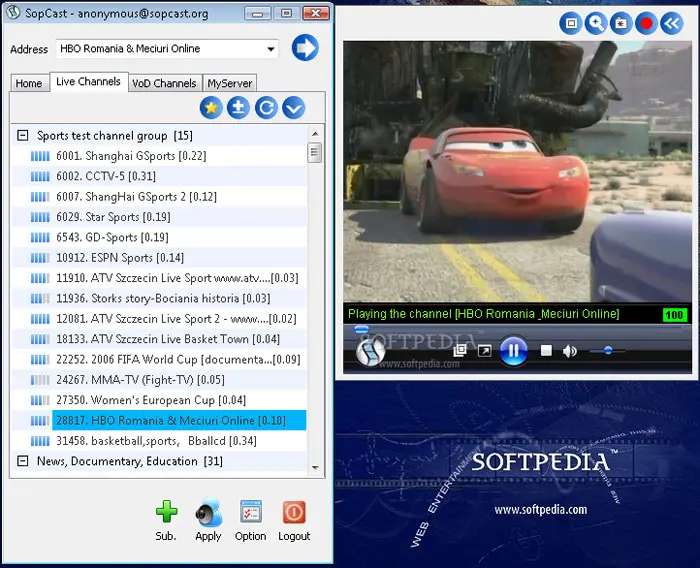This screenshot has height=568, width=700.
Task: Click the green plus Sub. icon
Action: (x=167, y=512)
